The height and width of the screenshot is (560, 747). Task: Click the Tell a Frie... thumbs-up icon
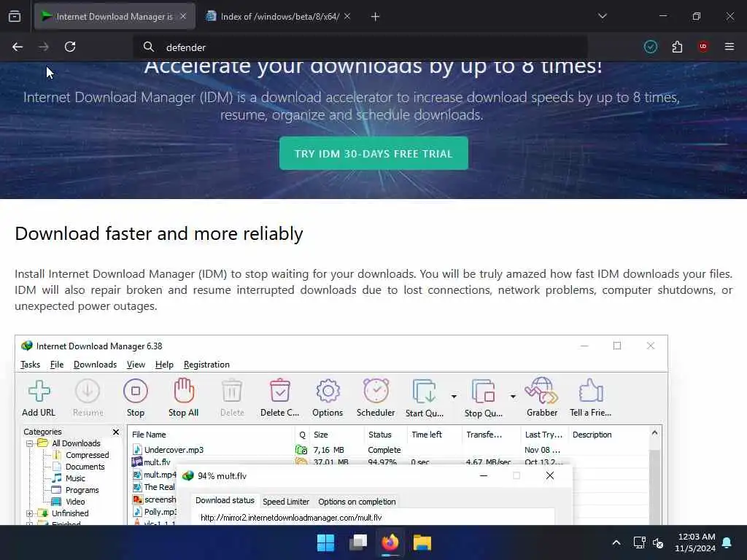pos(591,391)
